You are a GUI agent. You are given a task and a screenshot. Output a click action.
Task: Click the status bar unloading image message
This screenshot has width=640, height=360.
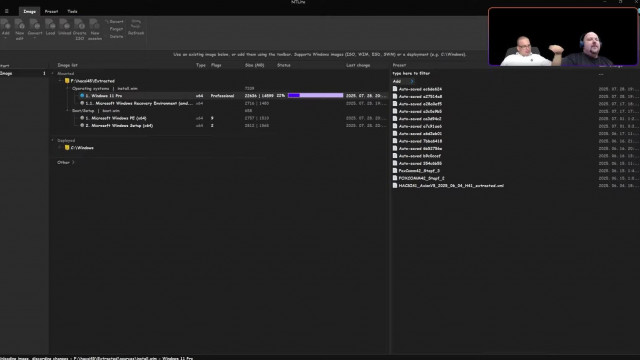click(x=96, y=358)
